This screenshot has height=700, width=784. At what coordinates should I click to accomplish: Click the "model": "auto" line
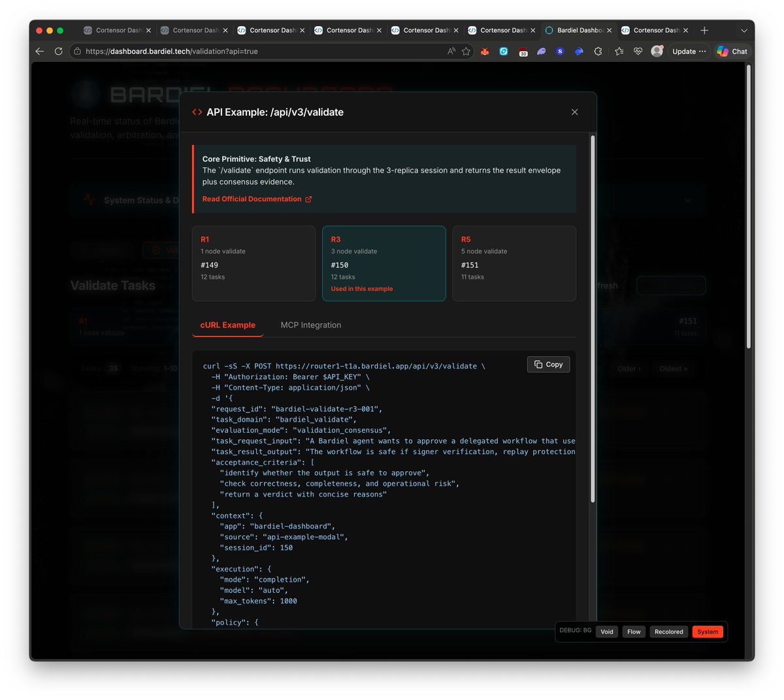tap(253, 590)
